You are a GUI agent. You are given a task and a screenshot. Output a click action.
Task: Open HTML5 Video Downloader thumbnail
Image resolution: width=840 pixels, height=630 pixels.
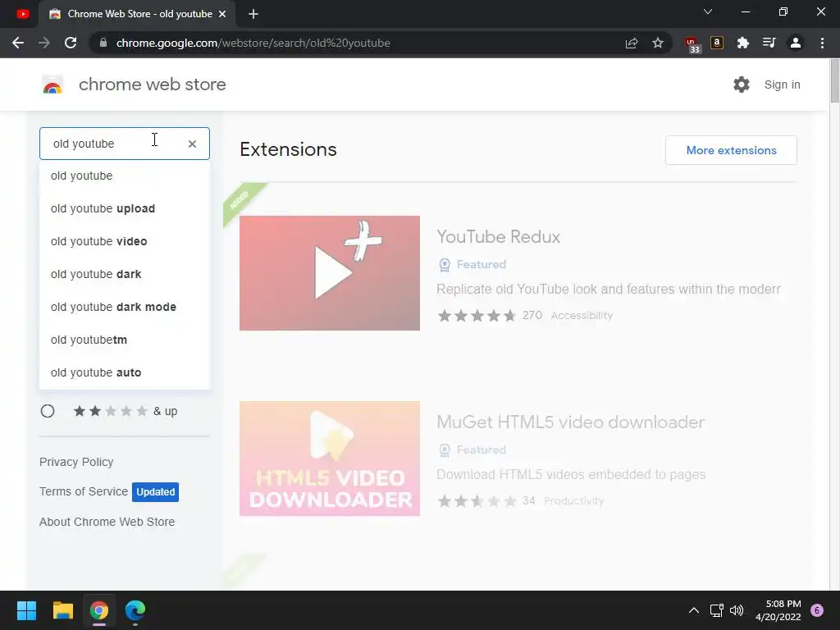tap(330, 459)
